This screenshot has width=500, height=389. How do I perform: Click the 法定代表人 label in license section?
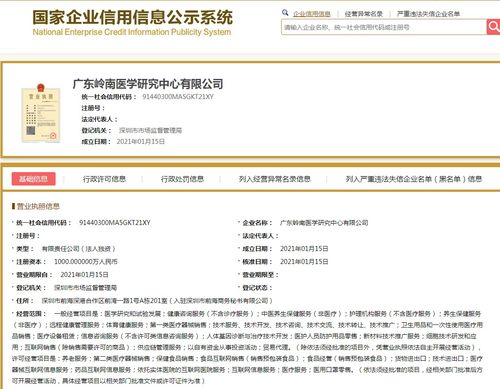[260, 236]
